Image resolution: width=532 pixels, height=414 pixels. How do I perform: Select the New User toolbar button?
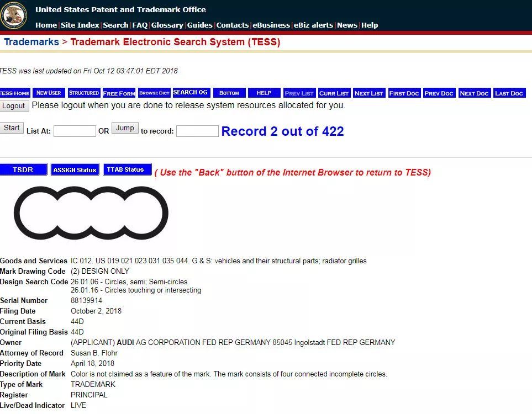click(x=49, y=93)
